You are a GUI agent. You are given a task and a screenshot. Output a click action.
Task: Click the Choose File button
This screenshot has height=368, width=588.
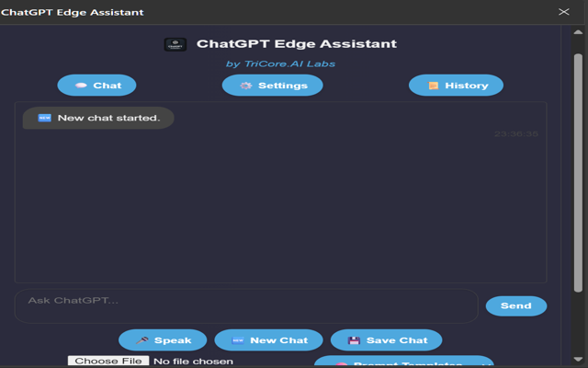108,361
